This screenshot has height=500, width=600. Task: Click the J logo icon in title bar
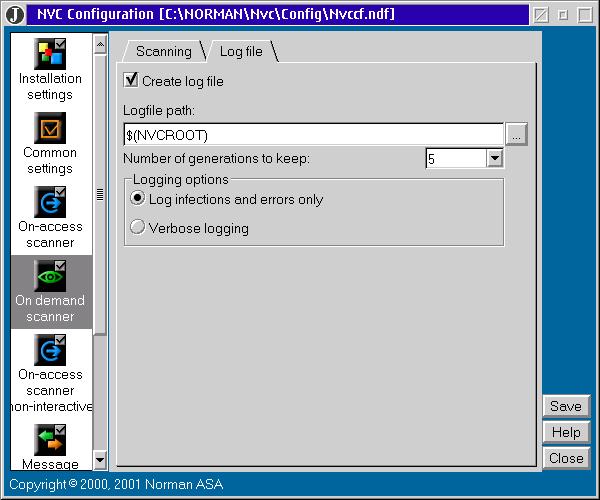pos(15,15)
